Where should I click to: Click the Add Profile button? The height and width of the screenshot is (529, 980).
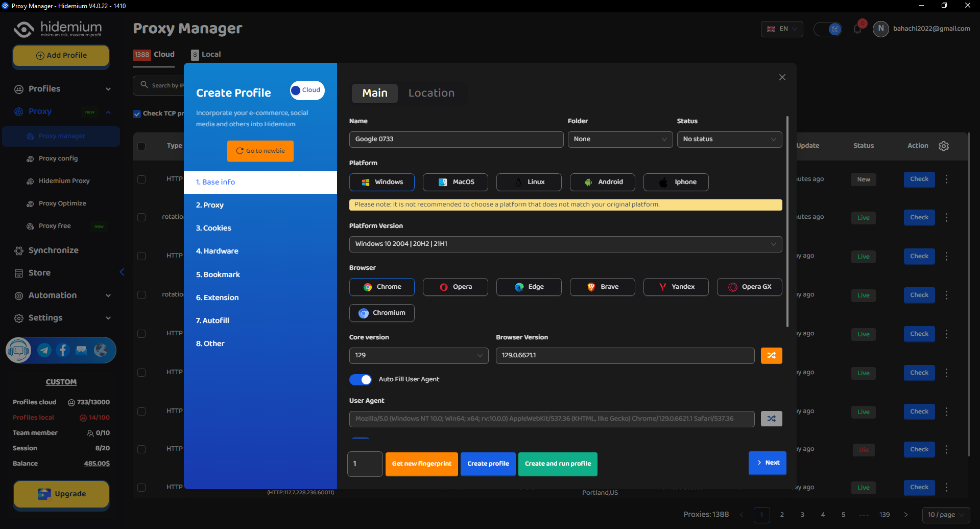tap(61, 56)
